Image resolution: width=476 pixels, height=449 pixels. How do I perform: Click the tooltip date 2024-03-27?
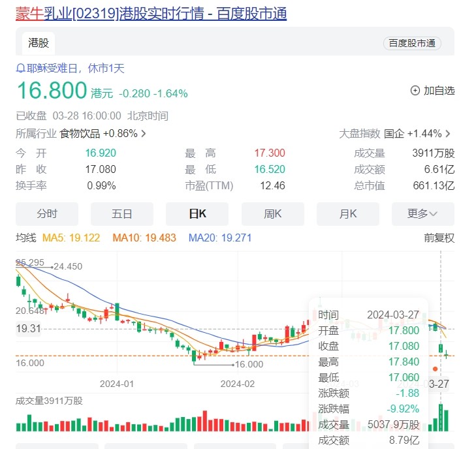(x=393, y=315)
